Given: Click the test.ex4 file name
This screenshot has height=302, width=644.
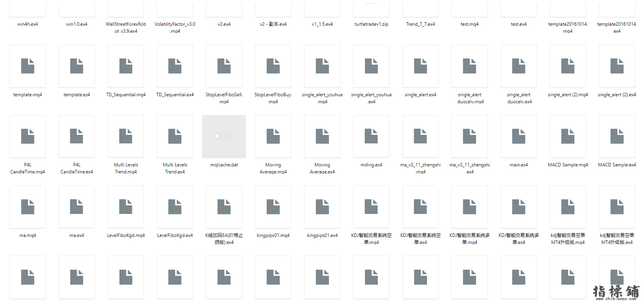Looking at the screenshot, I should (519, 24).
